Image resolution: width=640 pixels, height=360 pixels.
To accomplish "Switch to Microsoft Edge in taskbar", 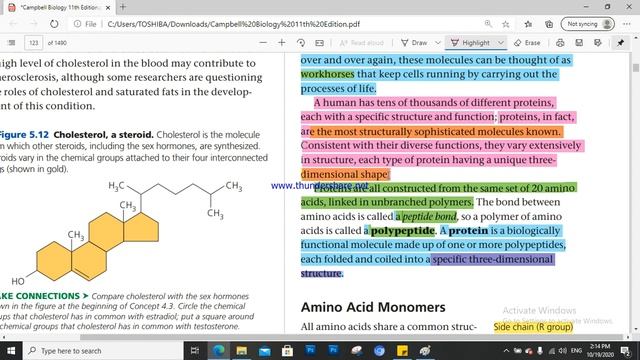I will (x=218, y=351).
